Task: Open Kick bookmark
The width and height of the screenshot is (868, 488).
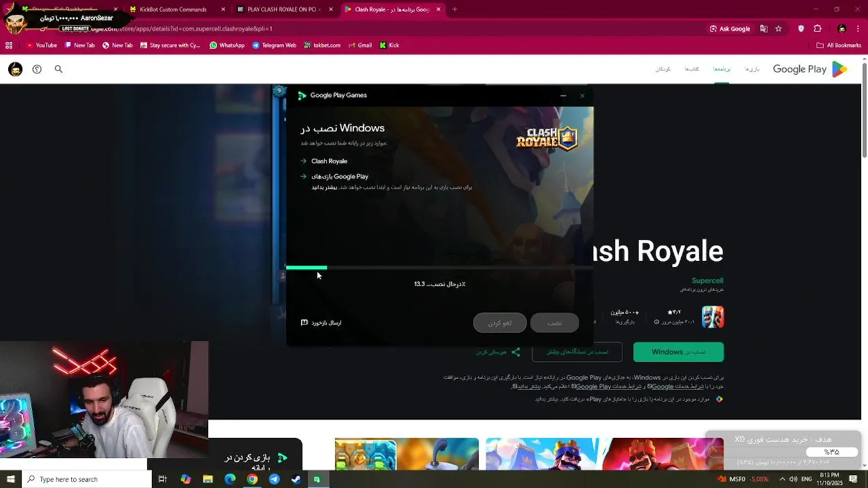Action: click(389, 45)
